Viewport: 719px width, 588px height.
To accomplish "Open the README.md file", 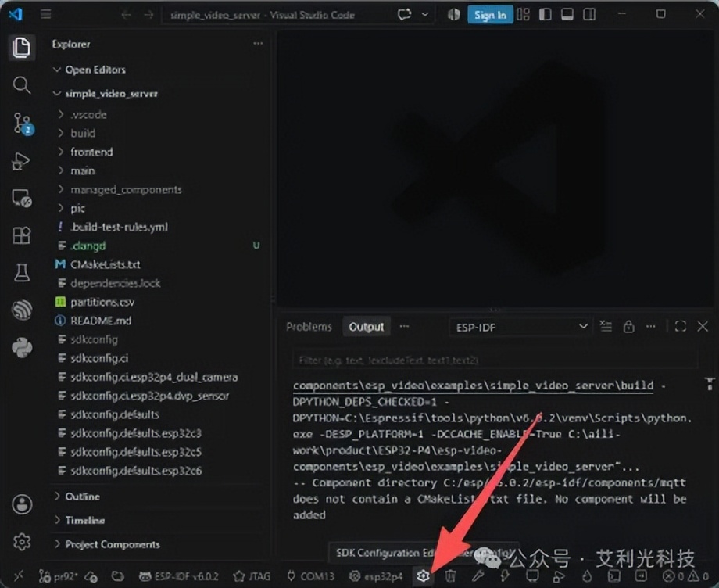I will point(101,321).
